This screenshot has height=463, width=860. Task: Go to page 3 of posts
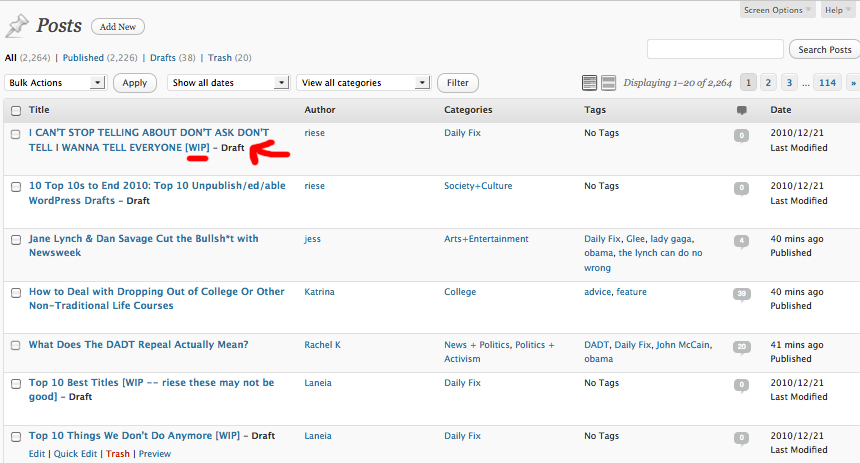coord(789,83)
